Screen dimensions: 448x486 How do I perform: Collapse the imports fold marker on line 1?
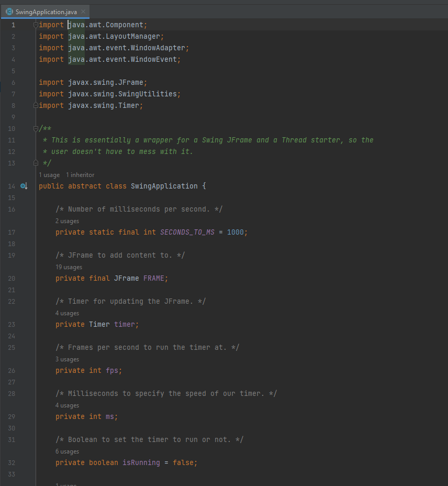36,25
